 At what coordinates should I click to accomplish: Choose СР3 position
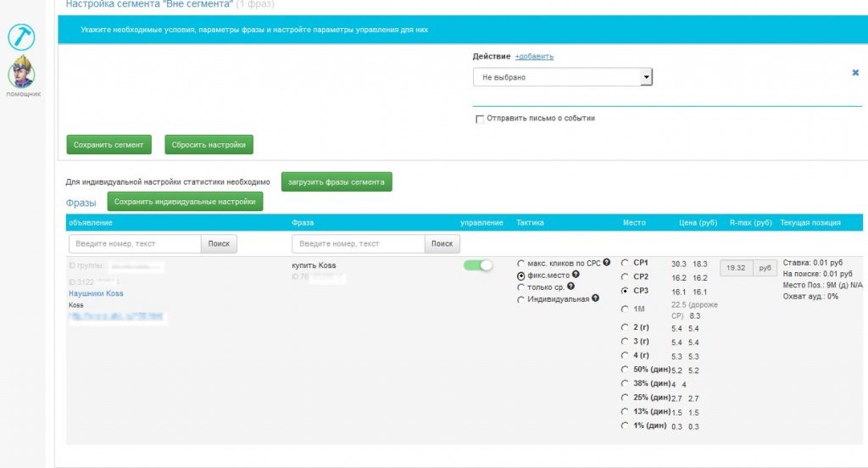(x=625, y=290)
